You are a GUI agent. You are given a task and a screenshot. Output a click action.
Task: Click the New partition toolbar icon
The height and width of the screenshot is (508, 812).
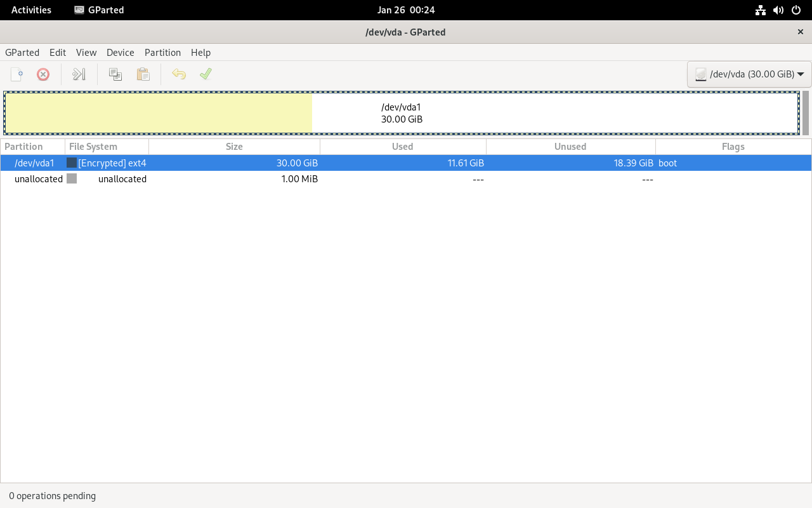(x=16, y=74)
